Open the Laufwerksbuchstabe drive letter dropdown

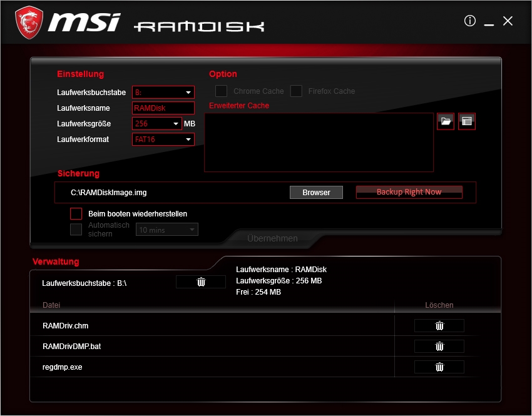coord(163,93)
